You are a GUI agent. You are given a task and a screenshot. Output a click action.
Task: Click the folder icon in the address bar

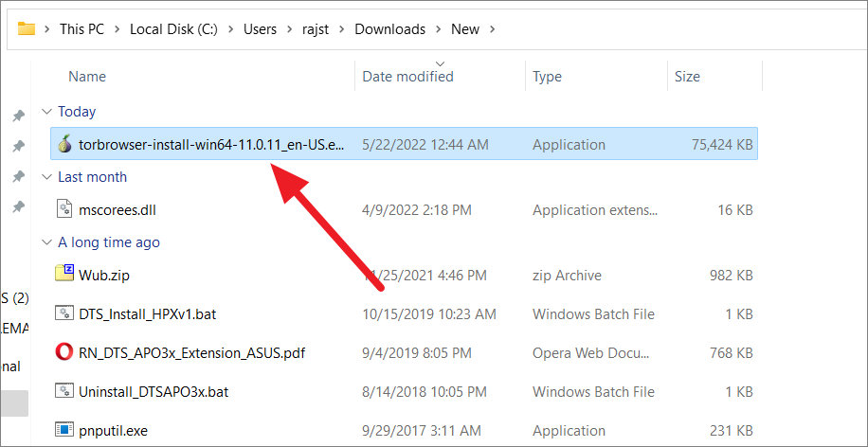click(x=27, y=28)
